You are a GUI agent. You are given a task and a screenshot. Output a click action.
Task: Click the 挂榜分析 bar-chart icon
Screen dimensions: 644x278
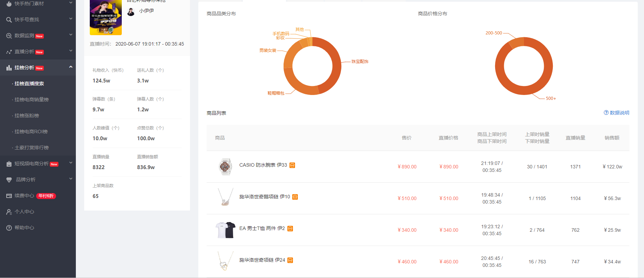[x=9, y=68]
